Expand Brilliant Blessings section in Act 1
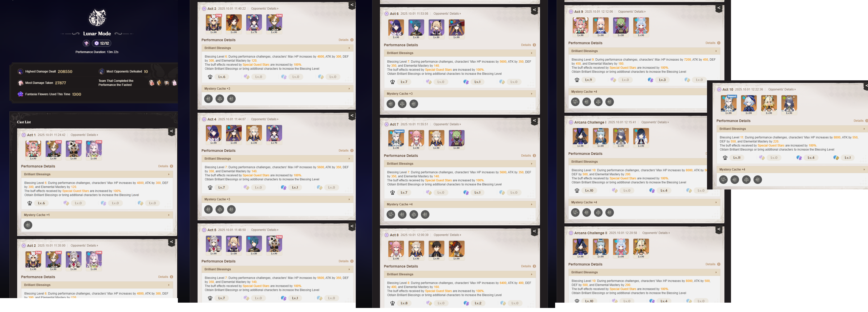Image resolution: width=868 pixels, height=312 pixels. click(97, 174)
